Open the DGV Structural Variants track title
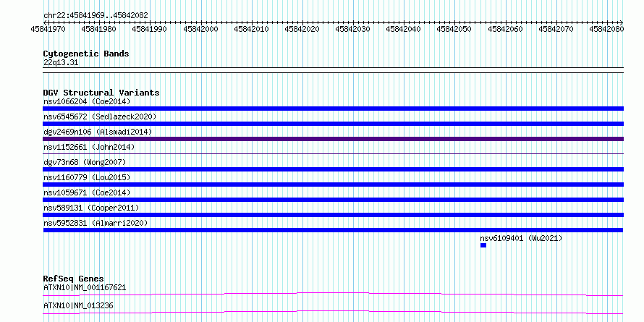Image resolution: width=644 pixels, height=322 pixels. click(101, 93)
